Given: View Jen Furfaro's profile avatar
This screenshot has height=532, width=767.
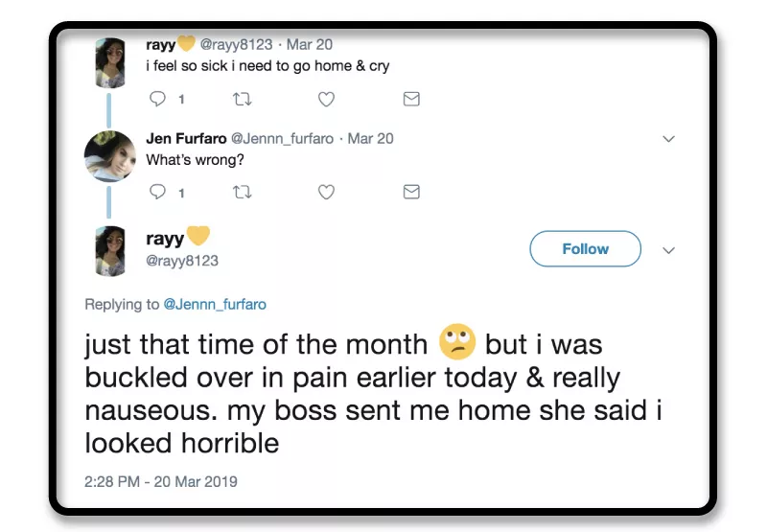Looking at the screenshot, I should (x=109, y=154).
